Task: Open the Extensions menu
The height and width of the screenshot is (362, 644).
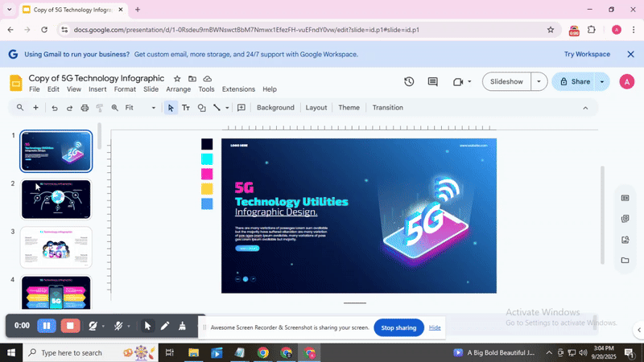Action: 238,89
